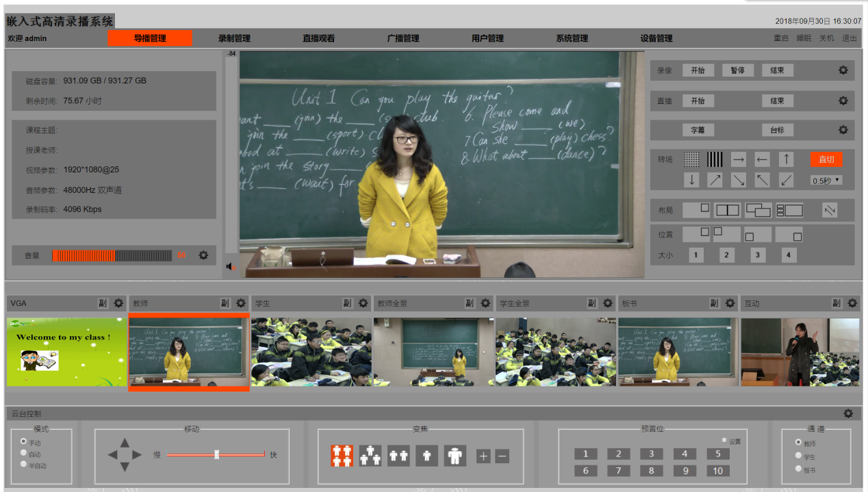Select the 学生全景 camera thumbnail
Screen dimensions: 868x492
556,352
